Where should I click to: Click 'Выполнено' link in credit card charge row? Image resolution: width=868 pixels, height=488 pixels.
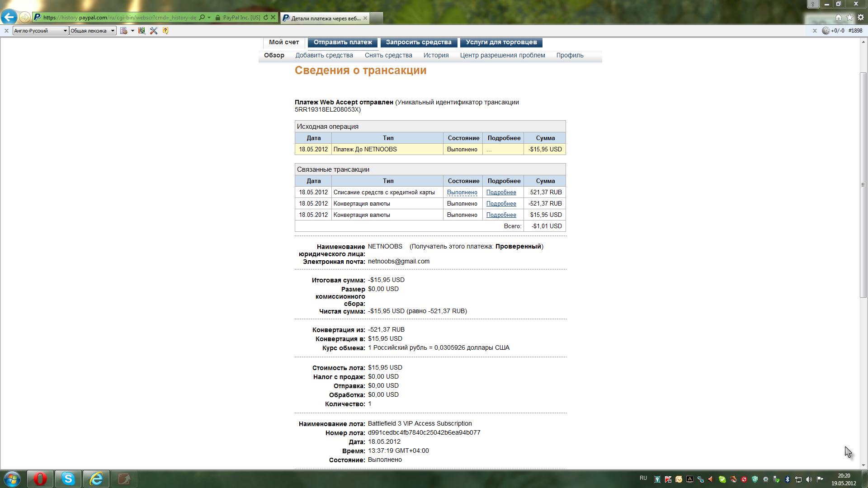462,192
